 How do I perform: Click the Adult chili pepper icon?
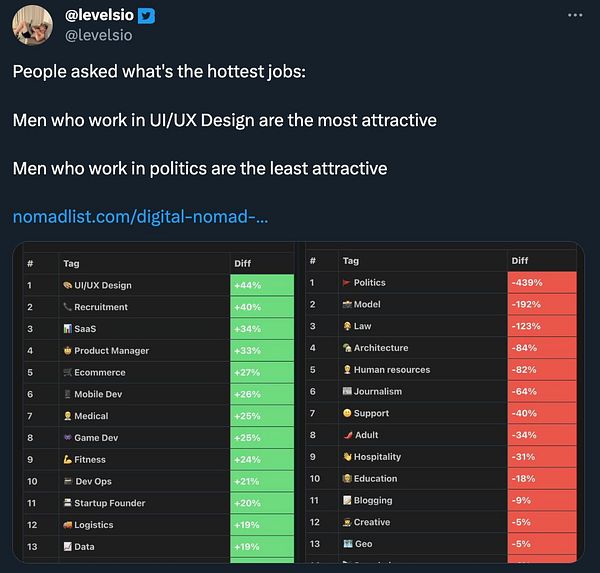(347, 435)
